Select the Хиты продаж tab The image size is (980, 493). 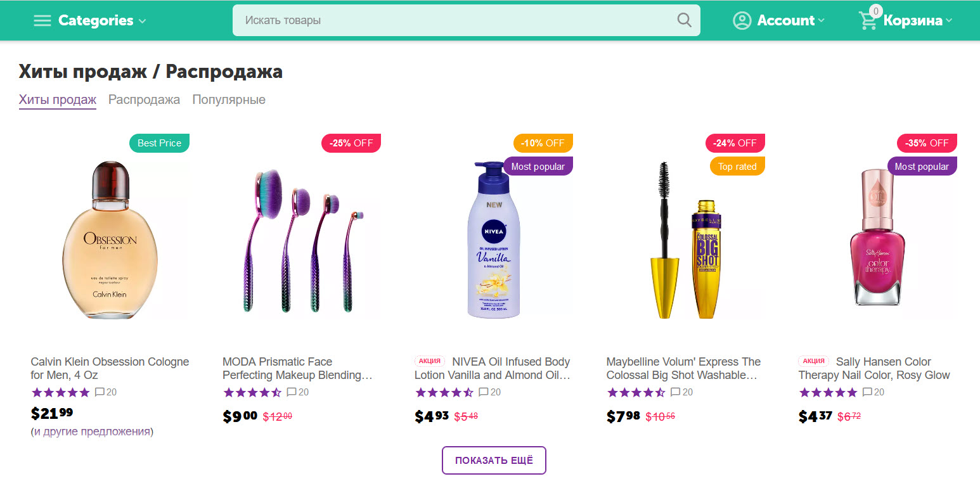pos(58,99)
